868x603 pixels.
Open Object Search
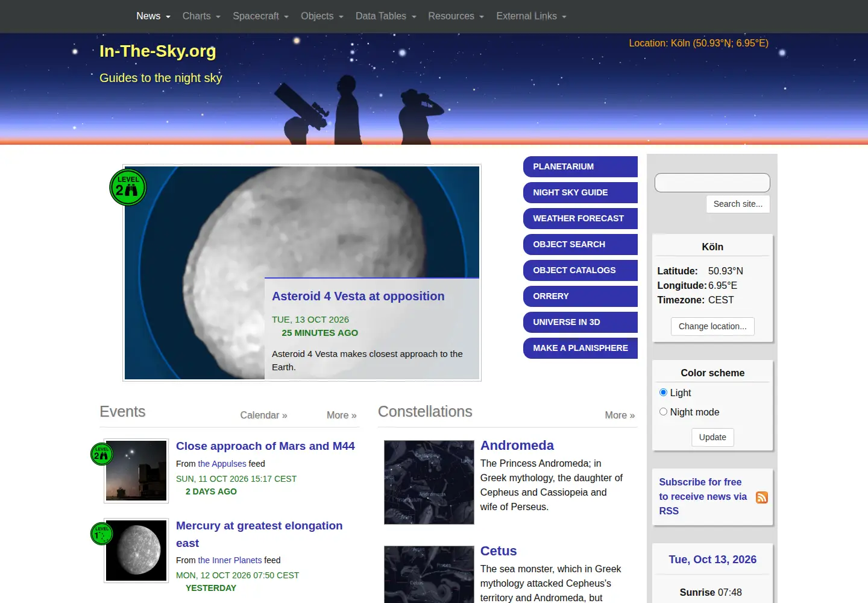tap(580, 244)
